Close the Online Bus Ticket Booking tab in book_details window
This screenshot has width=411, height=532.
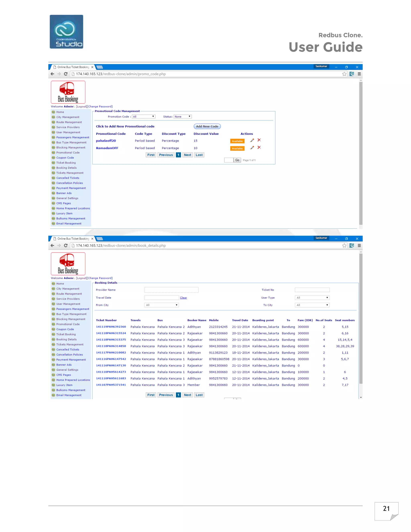92,239
